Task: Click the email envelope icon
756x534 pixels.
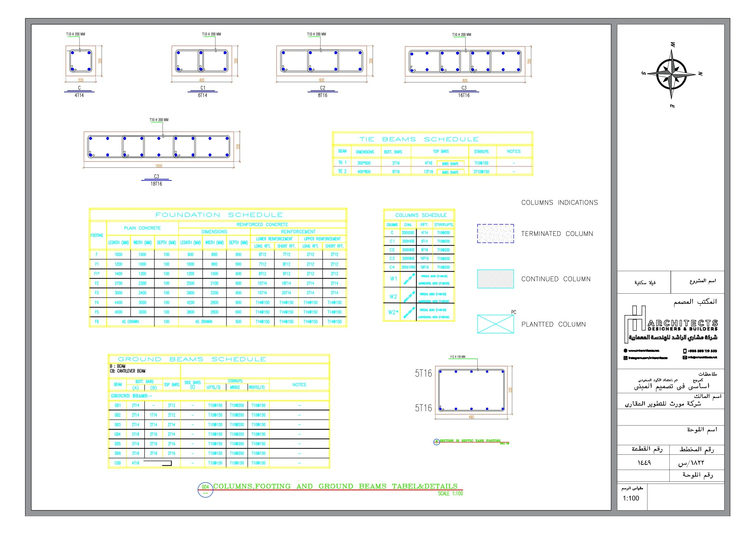Action: click(685, 358)
